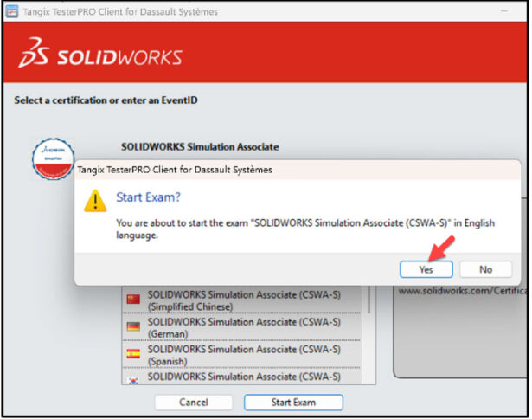The height and width of the screenshot is (419, 532).
Task: Click the SOLIDWORKS Simulation Associate heading
Action: 200,147
